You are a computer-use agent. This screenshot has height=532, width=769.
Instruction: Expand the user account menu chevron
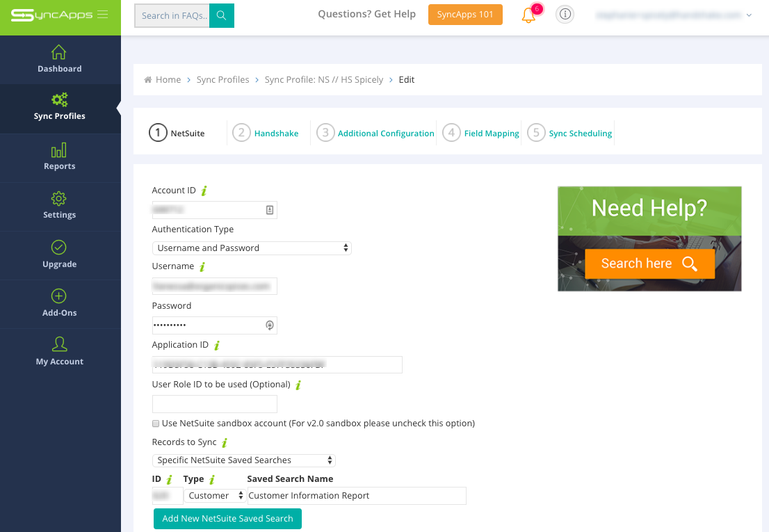(749, 15)
